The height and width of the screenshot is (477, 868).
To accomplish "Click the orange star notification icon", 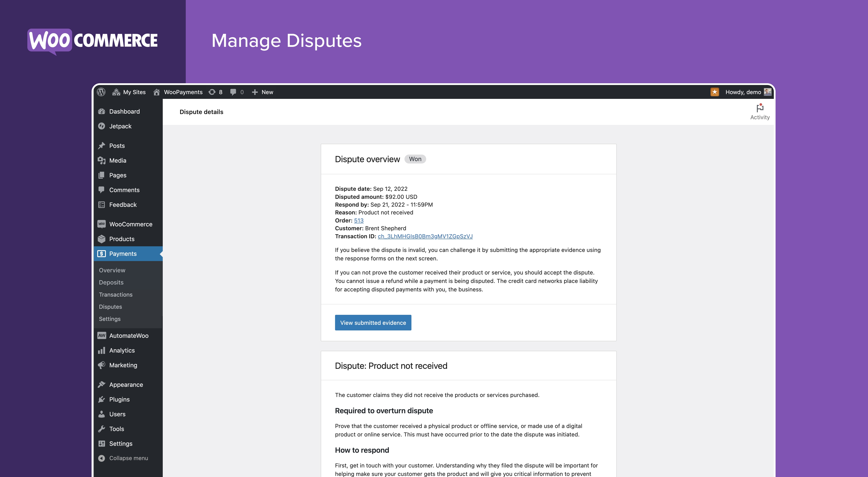I will tap(714, 92).
